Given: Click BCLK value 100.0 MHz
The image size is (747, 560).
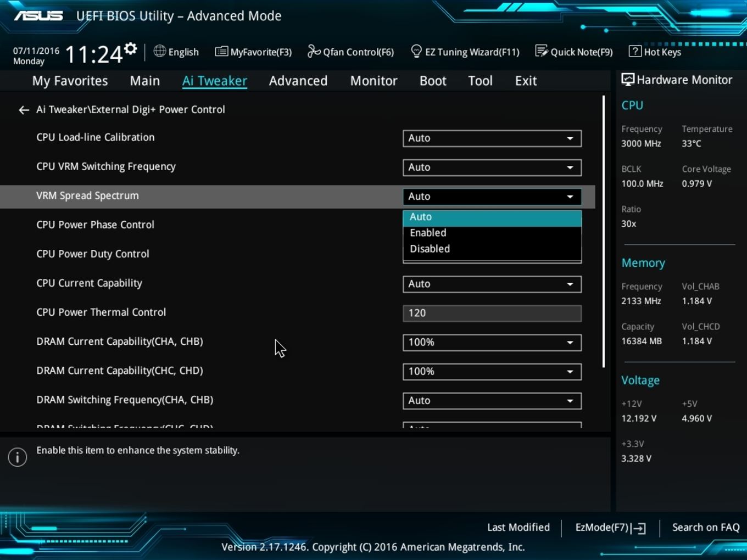Looking at the screenshot, I should 642,183.
